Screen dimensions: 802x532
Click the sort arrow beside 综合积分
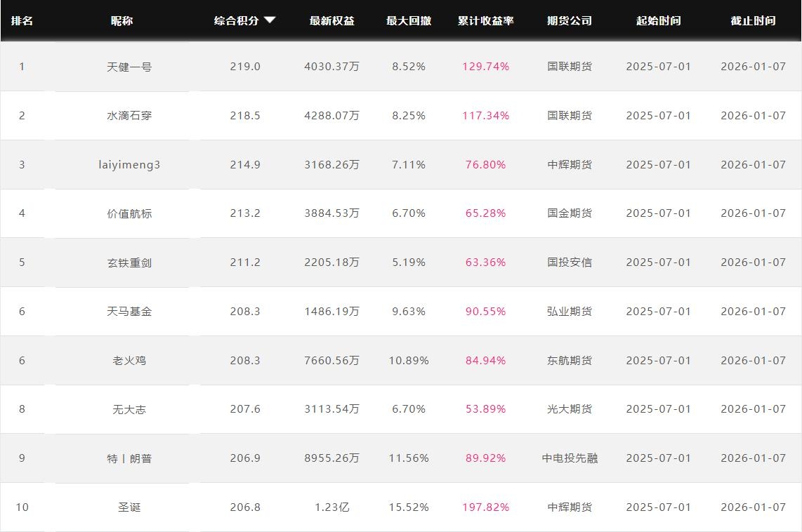click(x=270, y=20)
